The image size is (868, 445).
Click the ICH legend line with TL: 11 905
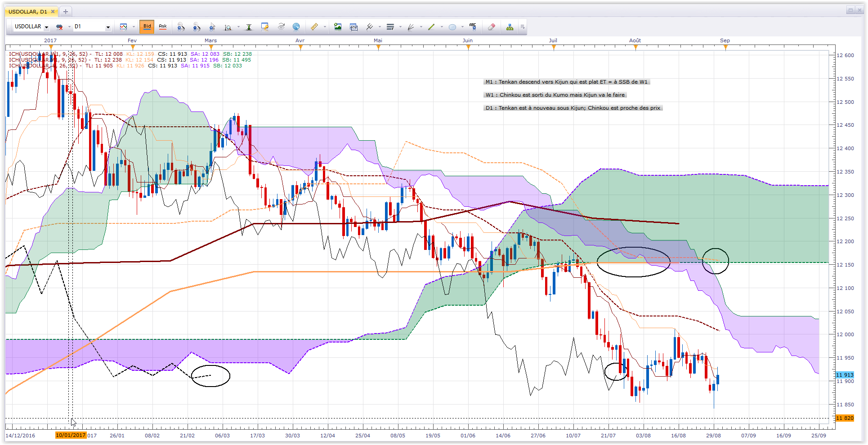[125, 66]
